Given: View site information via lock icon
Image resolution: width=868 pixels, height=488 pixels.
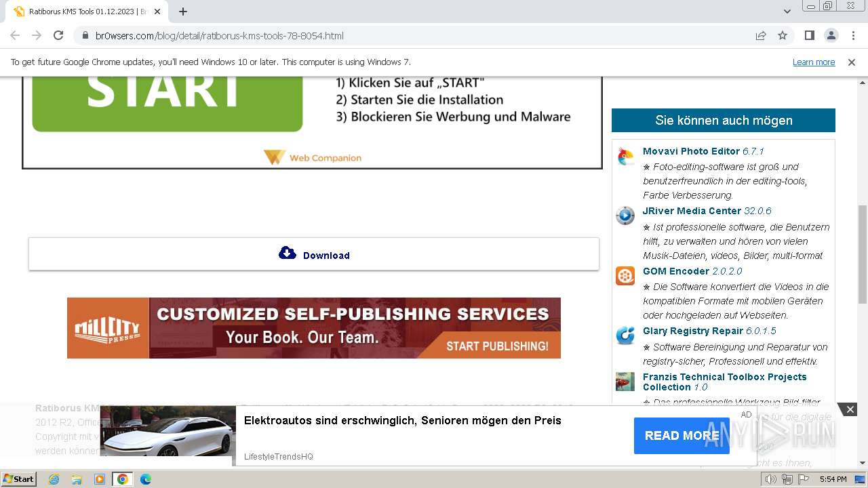Looking at the screenshot, I should [x=85, y=35].
